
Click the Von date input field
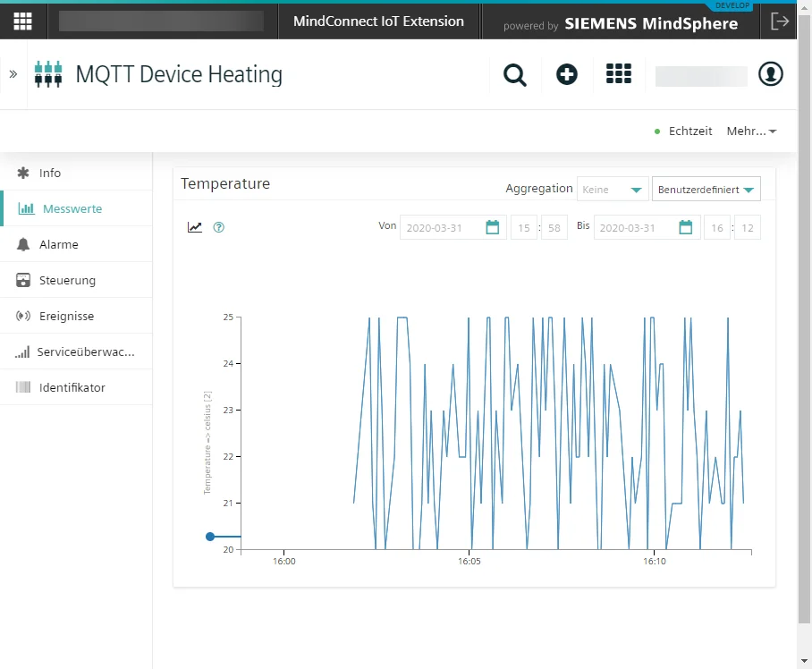pos(443,228)
